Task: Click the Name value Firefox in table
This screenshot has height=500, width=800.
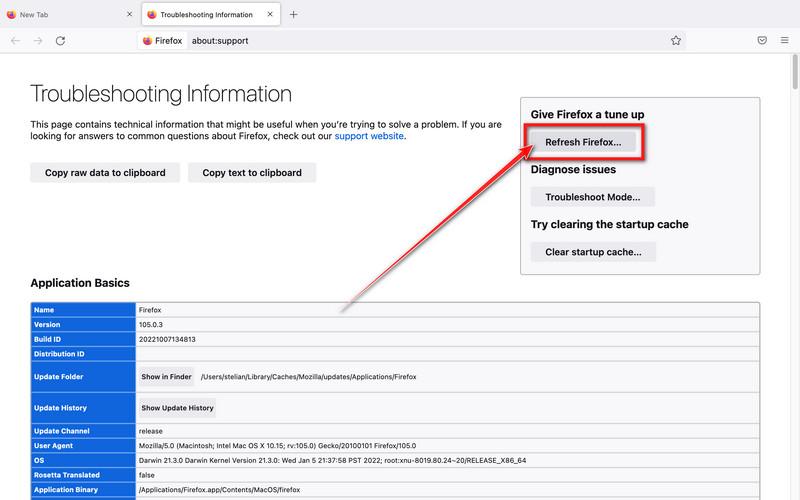Action: (149, 310)
